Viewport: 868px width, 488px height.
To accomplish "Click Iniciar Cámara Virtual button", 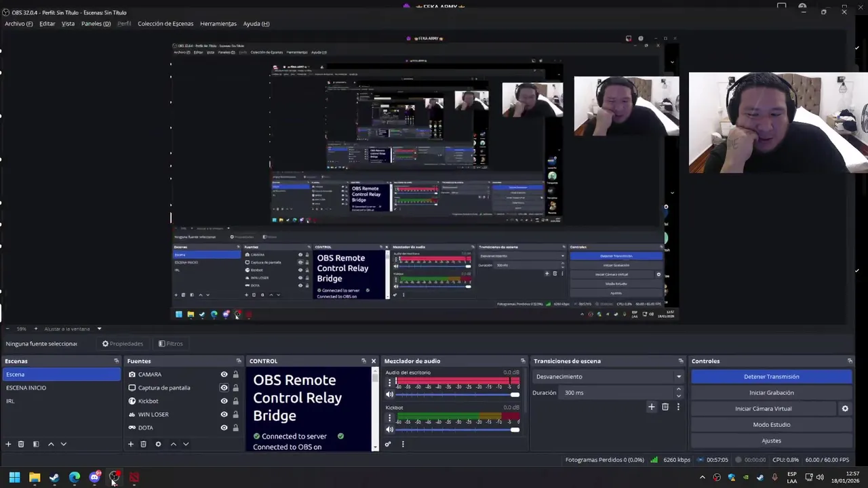I will coord(764,409).
